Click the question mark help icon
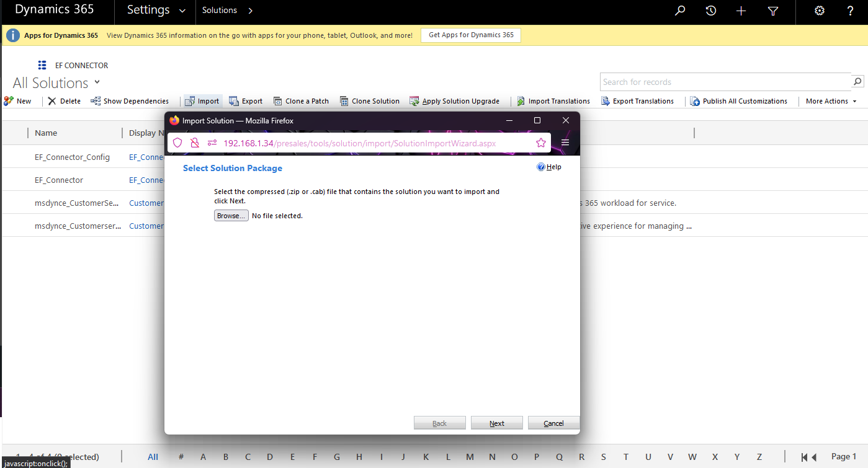Screen dimensions: 868x468 851,11
